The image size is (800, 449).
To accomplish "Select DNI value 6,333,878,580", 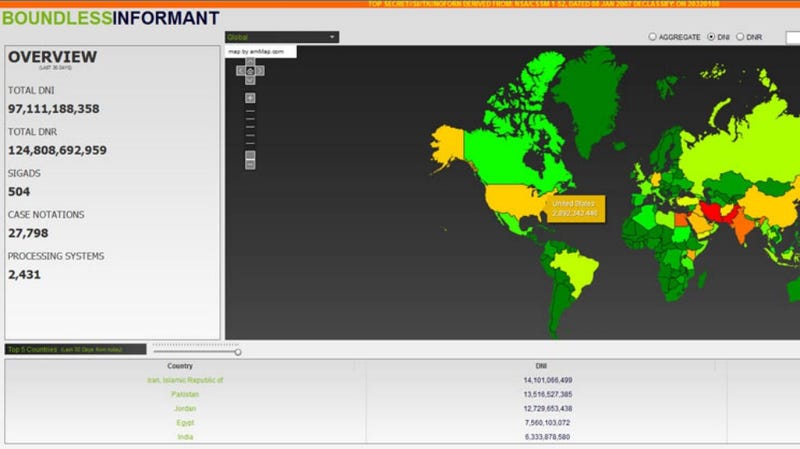I will click(x=547, y=437).
